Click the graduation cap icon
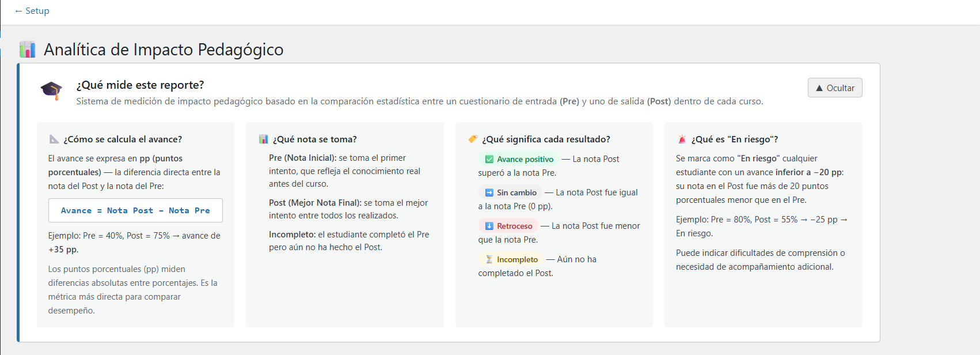 click(51, 90)
